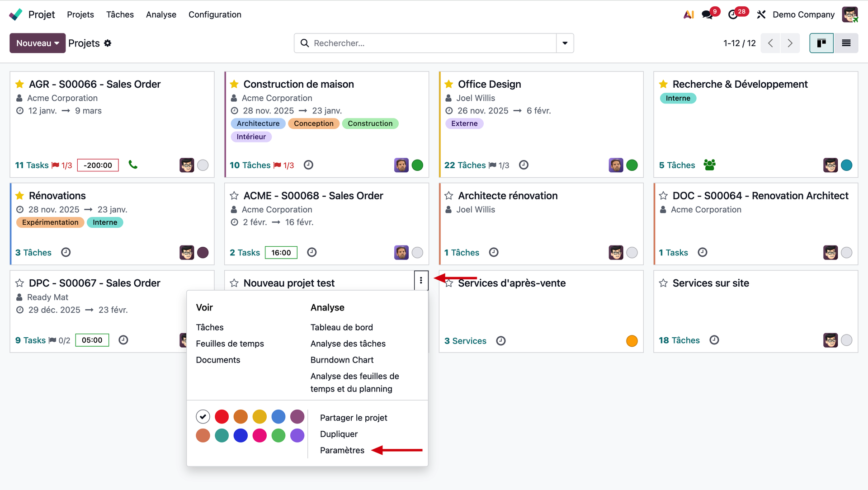The image size is (868, 490).
Task: Click the debug tools wrench icon
Action: pos(761,14)
